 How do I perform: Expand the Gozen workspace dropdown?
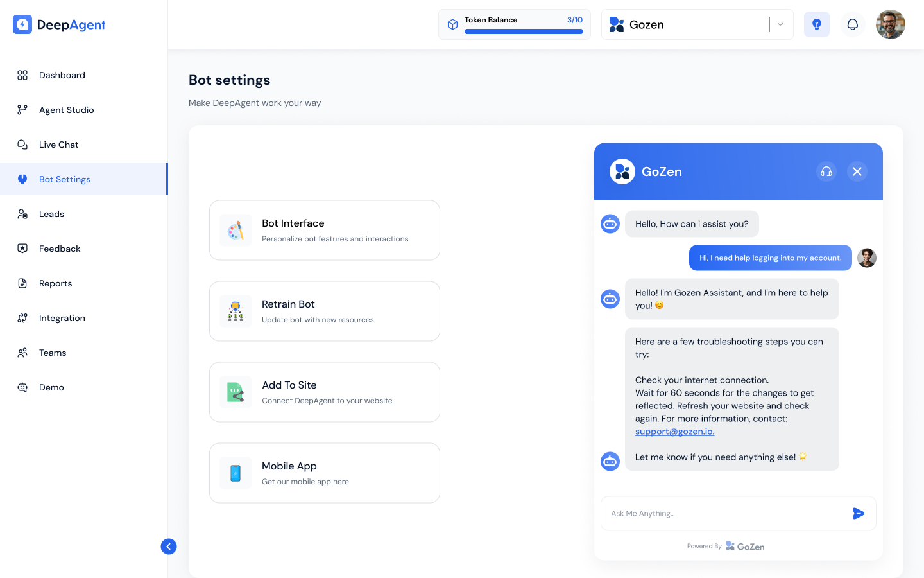pos(780,24)
